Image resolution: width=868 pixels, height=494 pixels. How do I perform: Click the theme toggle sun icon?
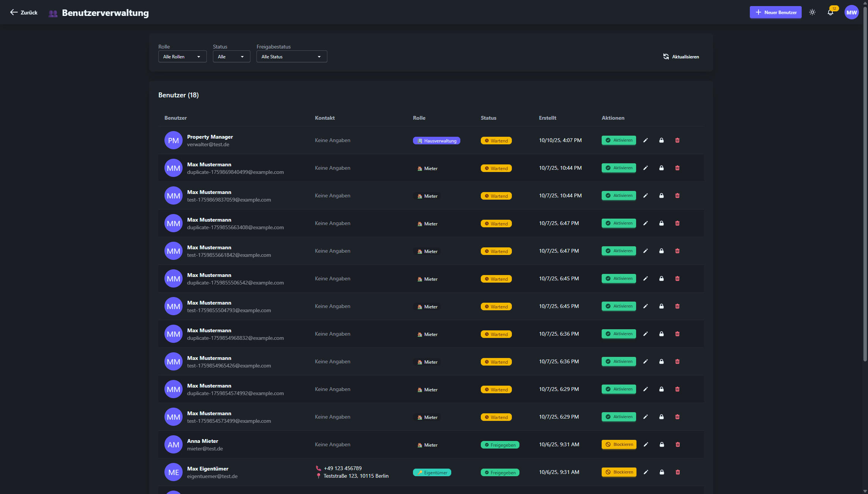pos(812,13)
